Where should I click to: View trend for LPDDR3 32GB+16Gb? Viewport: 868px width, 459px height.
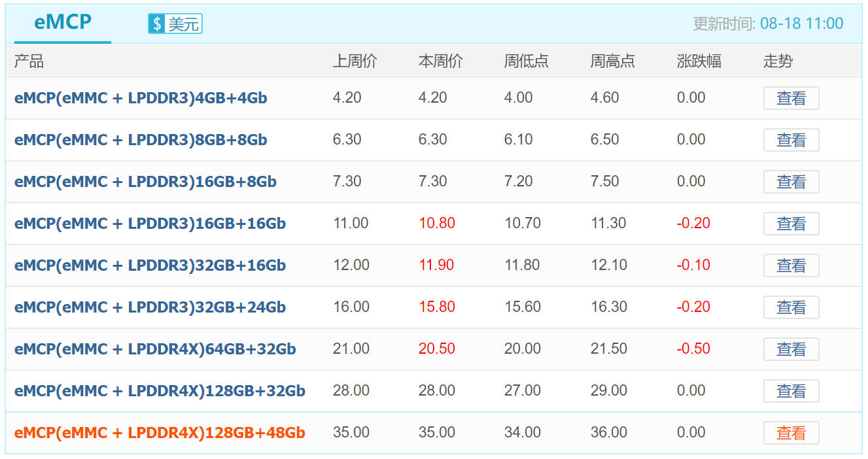791,265
